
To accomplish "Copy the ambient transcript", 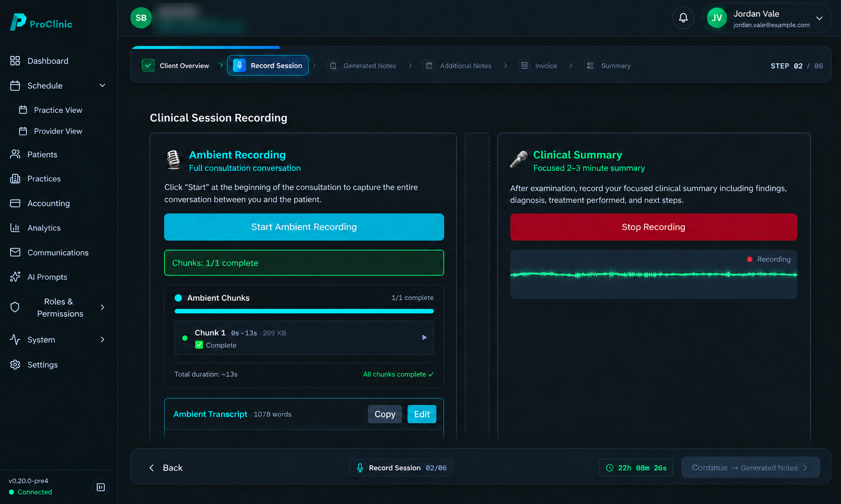I will 385,414.
